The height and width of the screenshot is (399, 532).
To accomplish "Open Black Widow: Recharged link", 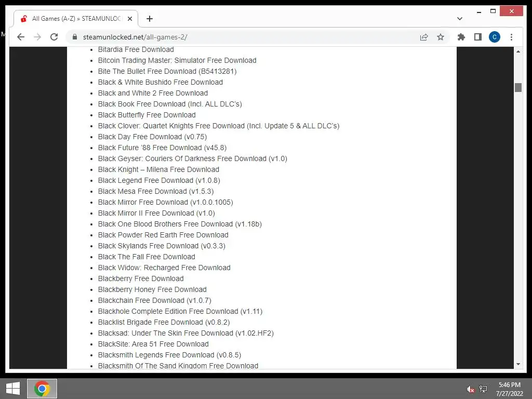I will click(x=164, y=268).
